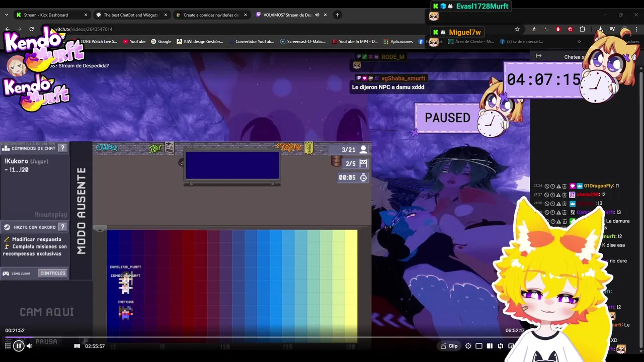
Task: Click the blue screen in game
Action: [x=232, y=165]
